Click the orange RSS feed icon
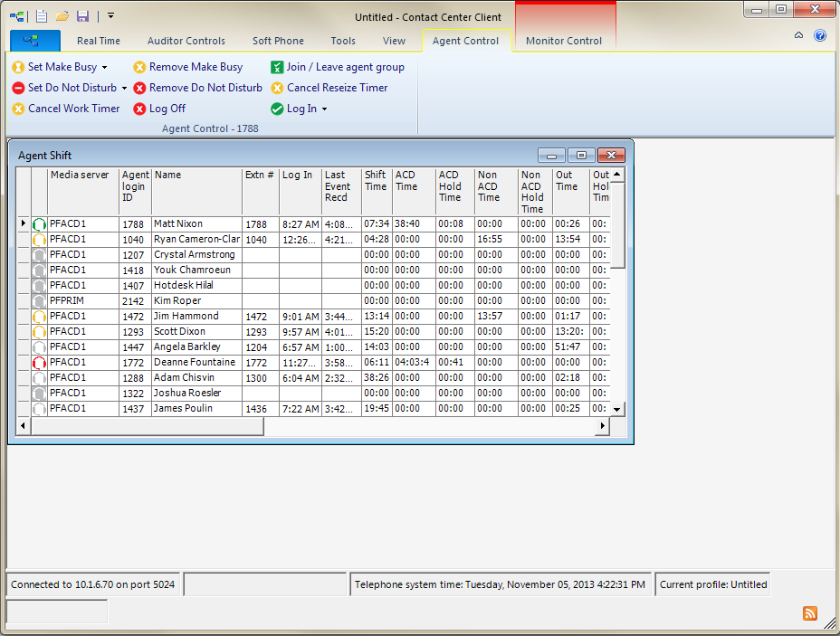840x636 pixels. coord(810,613)
